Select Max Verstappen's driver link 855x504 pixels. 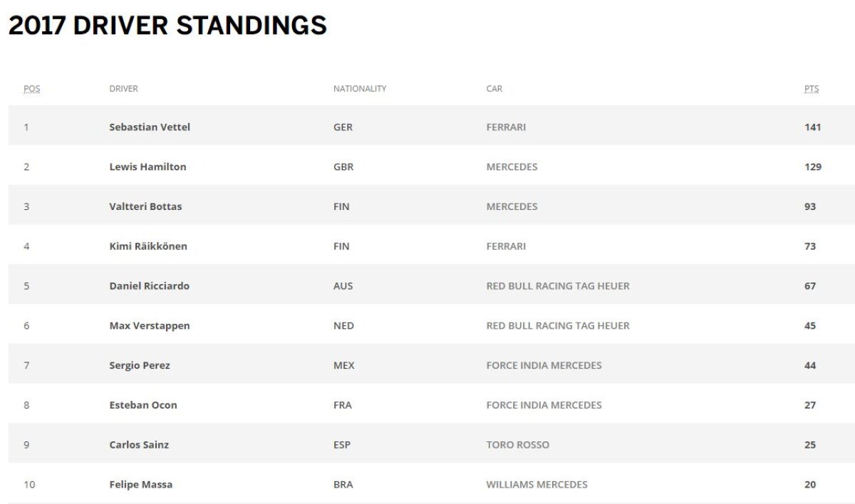(149, 326)
